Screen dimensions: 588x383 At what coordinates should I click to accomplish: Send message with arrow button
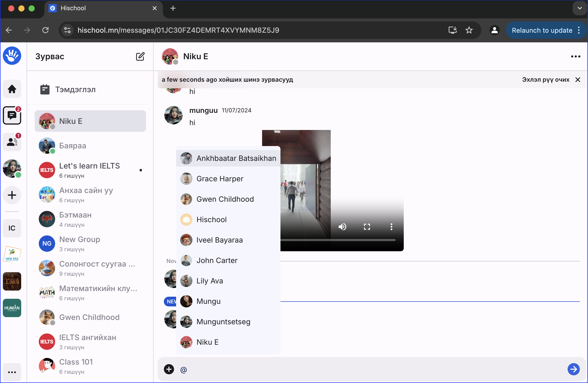pos(573,369)
